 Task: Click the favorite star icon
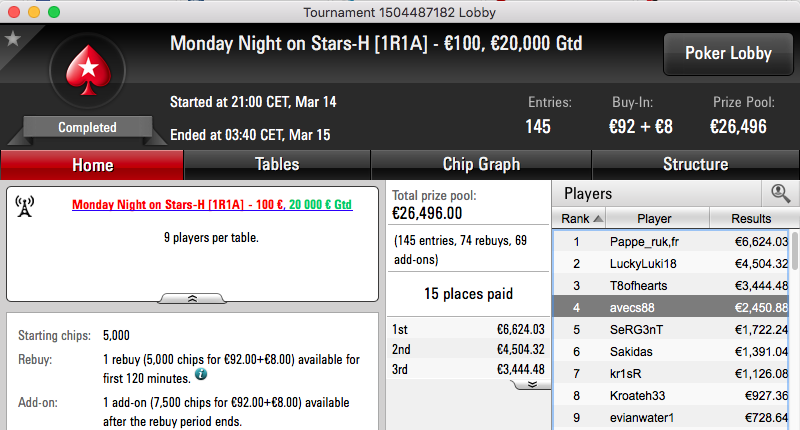click(12, 39)
